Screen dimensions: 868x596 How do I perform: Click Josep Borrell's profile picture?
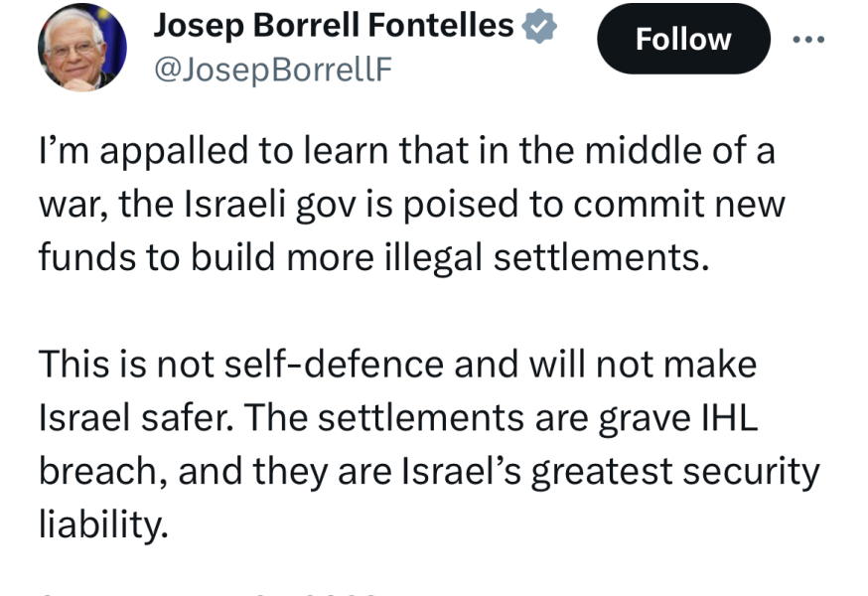(82, 45)
